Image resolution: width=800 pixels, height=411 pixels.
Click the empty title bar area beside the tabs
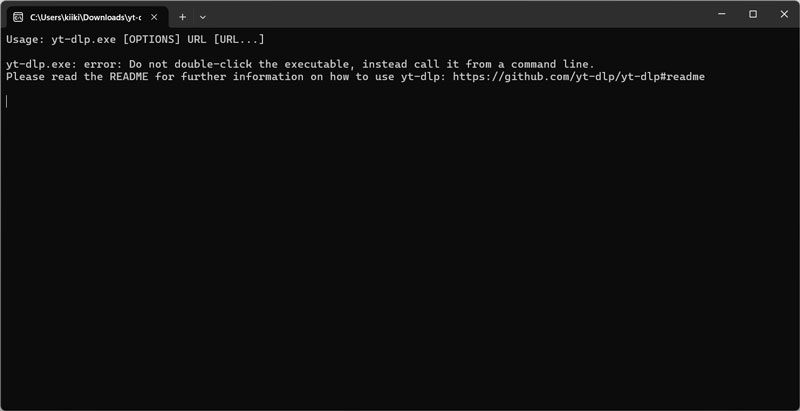click(450, 15)
